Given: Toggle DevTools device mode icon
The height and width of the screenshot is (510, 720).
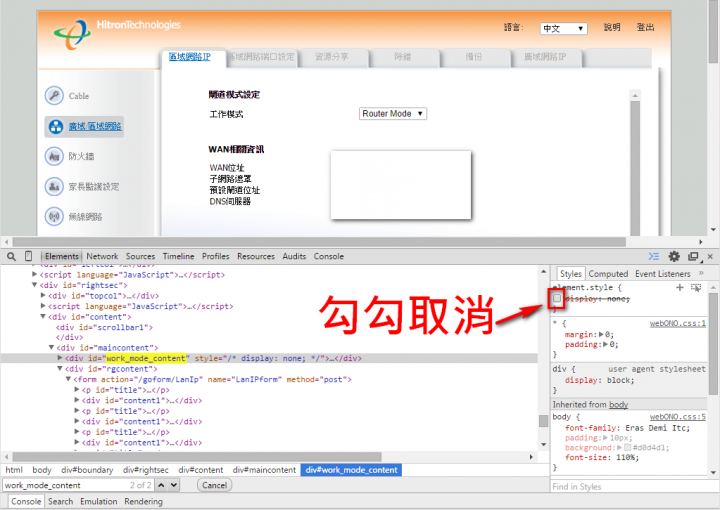Looking at the screenshot, I should click(28, 256).
